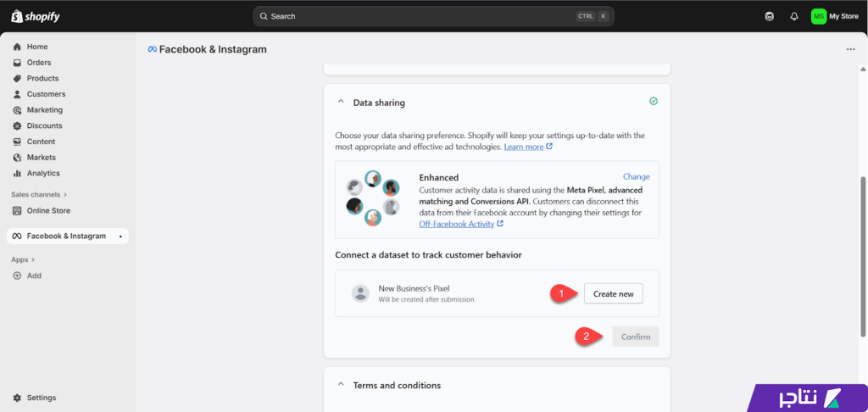This screenshot has width=868, height=412.
Task: Collapse the Terms and conditions section
Action: [x=342, y=385]
